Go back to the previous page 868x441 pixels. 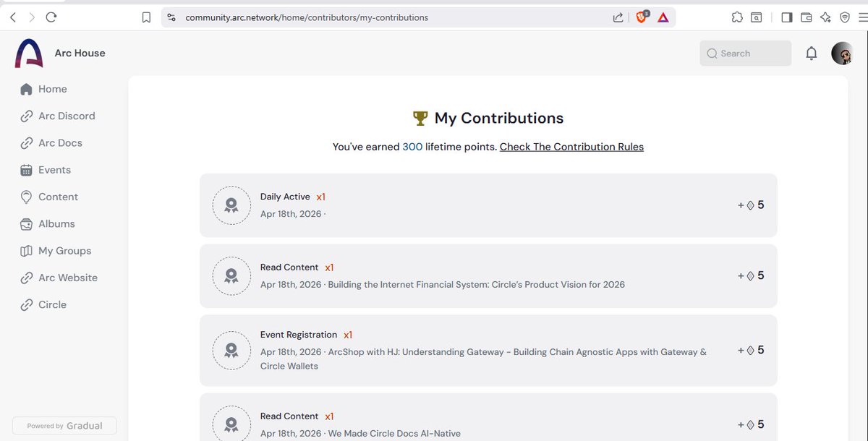(x=13, y=17)
